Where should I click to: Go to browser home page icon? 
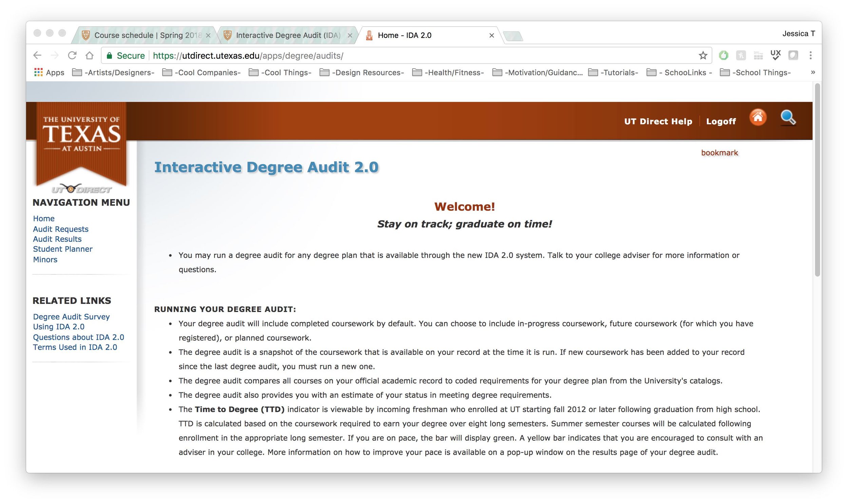(89, 55)
